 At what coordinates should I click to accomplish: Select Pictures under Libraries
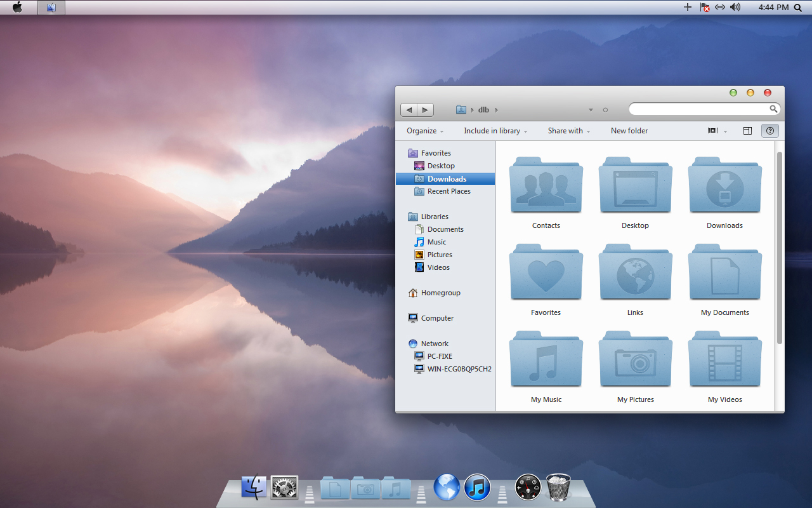tap(439, 255)
